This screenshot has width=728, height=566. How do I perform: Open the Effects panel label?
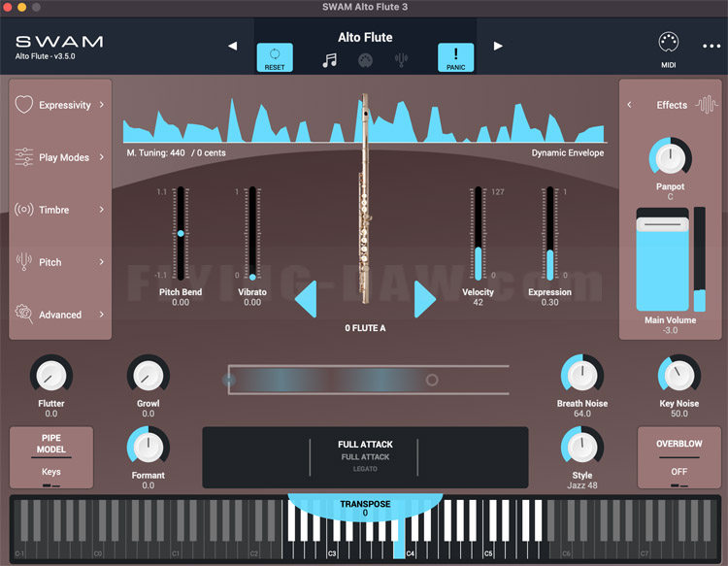click(672, 105)
